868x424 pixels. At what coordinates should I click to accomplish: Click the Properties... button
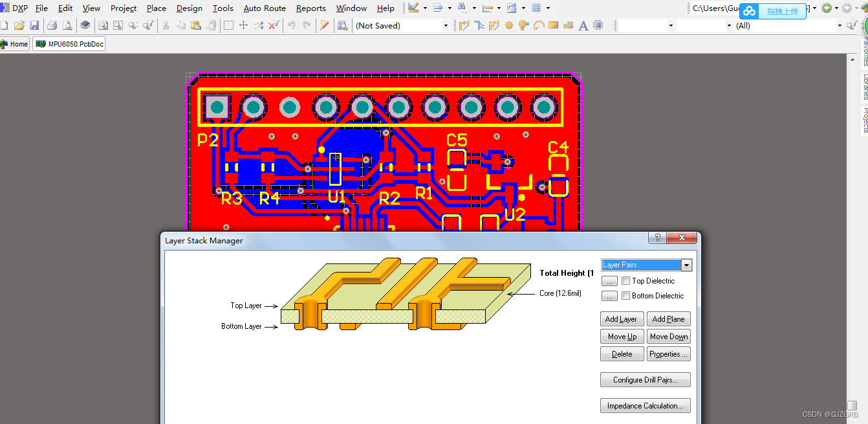668,353
